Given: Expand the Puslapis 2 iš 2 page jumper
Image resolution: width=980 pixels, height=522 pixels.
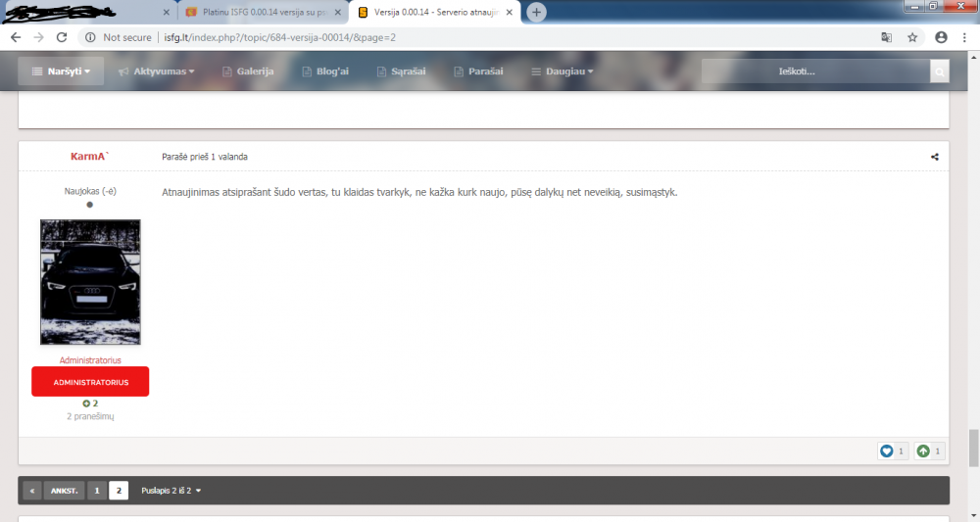Looking at the screenshot, I should [171, 491].
